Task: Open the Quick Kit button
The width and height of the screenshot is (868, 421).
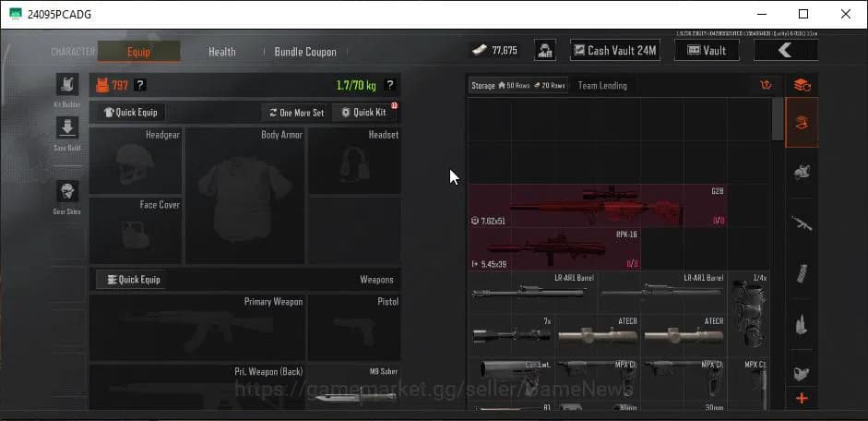Action: click(364, 113)
